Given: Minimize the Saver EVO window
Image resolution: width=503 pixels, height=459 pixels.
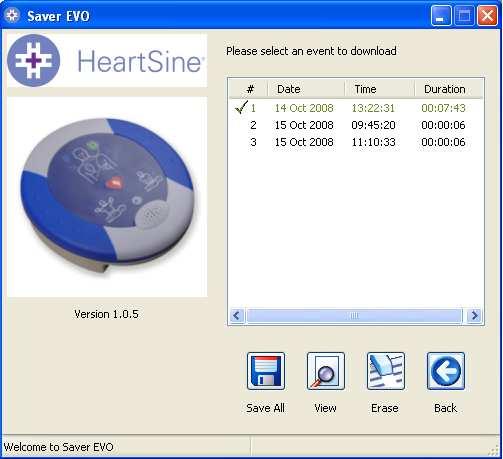Looking at the screenshot, I should [x=441, y=15].
